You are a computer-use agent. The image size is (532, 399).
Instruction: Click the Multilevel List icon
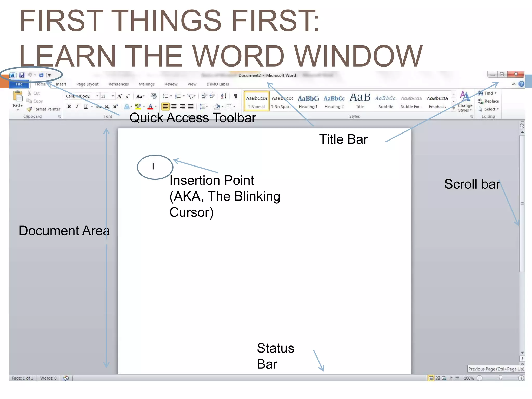coord(190,96)
